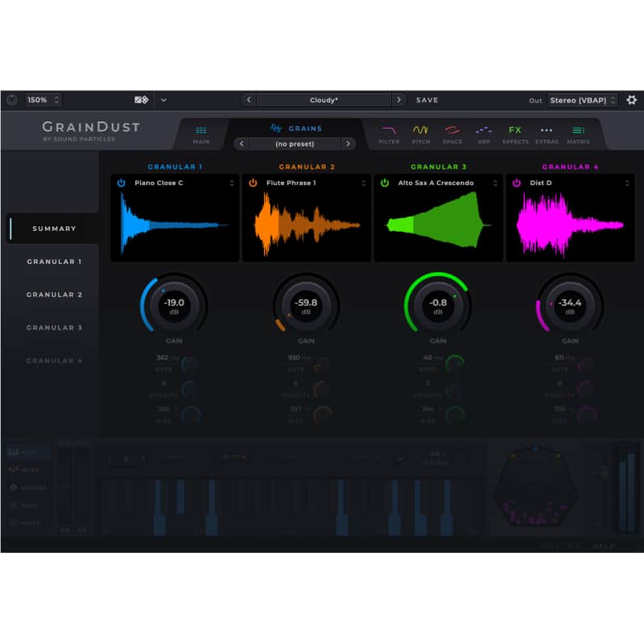
Task: Switch to the Main tab
Action: pos(201,134)
